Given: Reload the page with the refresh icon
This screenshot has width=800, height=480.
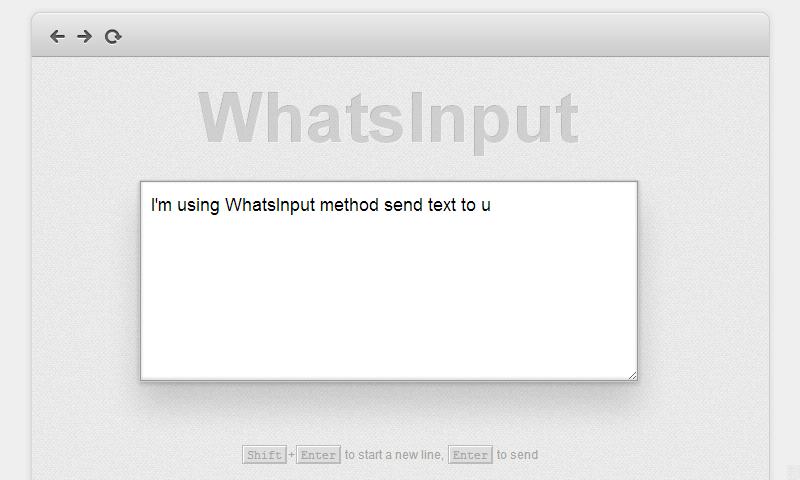Looking at the screenshot, I should tap(113, 37).
